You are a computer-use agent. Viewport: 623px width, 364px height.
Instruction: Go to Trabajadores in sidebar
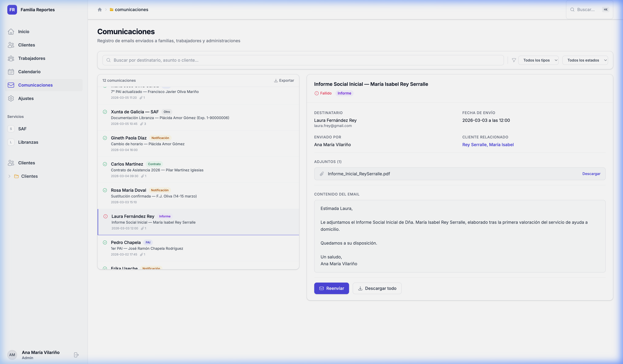coord(32,58)
